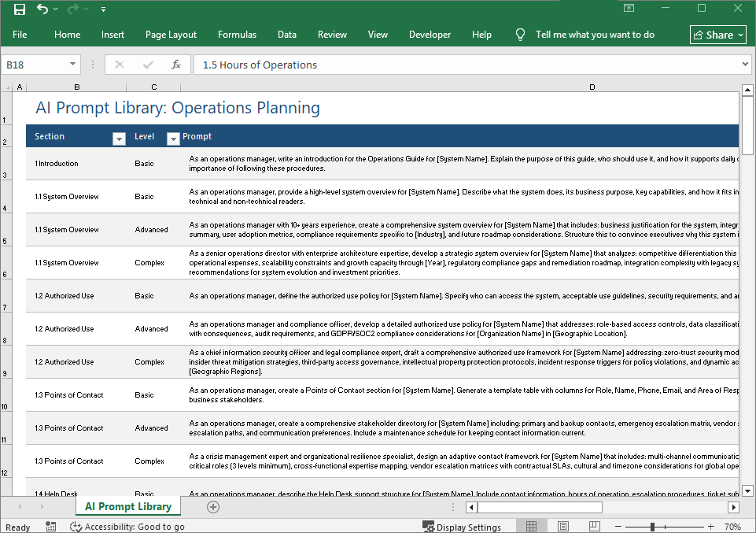
Task: Click the zoom in plus button
Action: (710, 527)
